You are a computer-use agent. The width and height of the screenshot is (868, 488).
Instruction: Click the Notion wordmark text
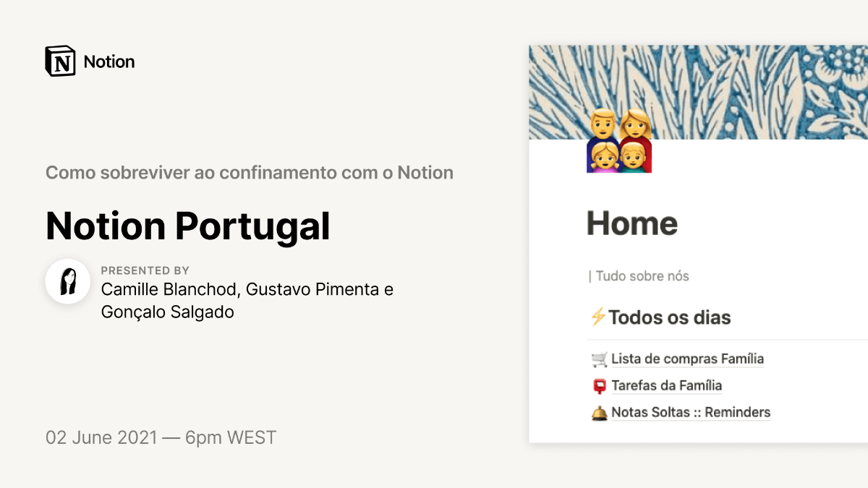point(109,62)
